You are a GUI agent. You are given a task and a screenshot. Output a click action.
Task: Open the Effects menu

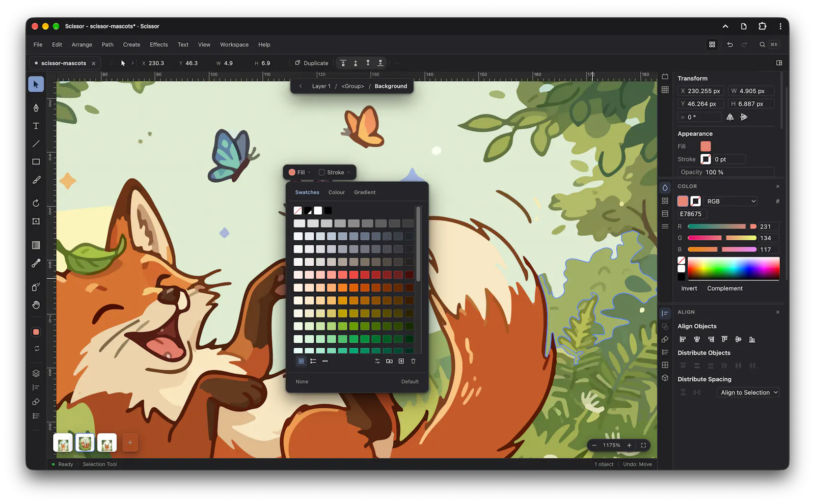[158, 45]
